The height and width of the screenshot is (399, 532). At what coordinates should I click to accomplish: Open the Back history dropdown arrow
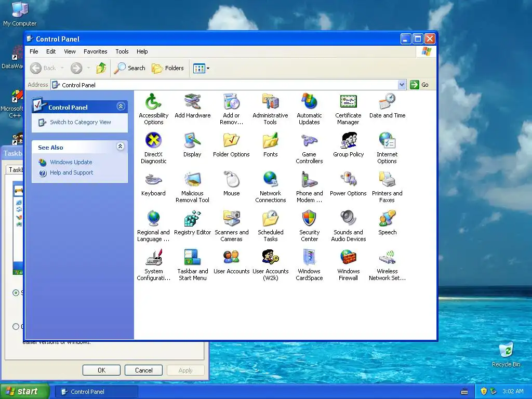(x=62, y=68)
